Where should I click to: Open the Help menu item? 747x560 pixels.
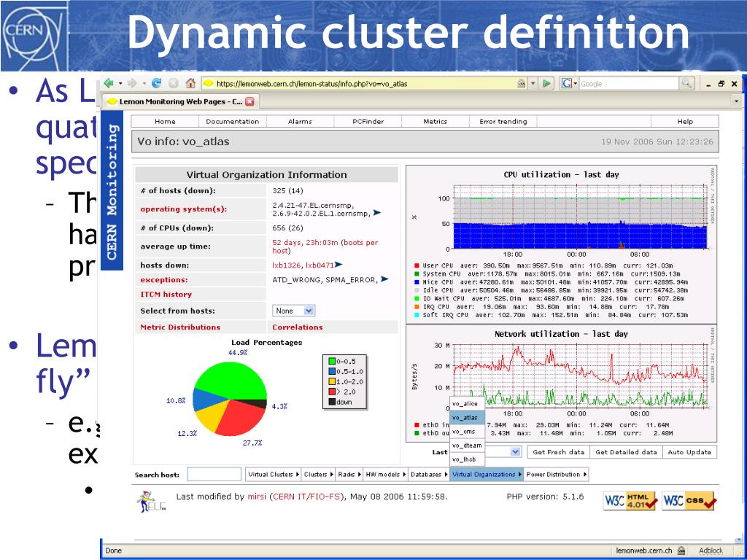point(685,122)
